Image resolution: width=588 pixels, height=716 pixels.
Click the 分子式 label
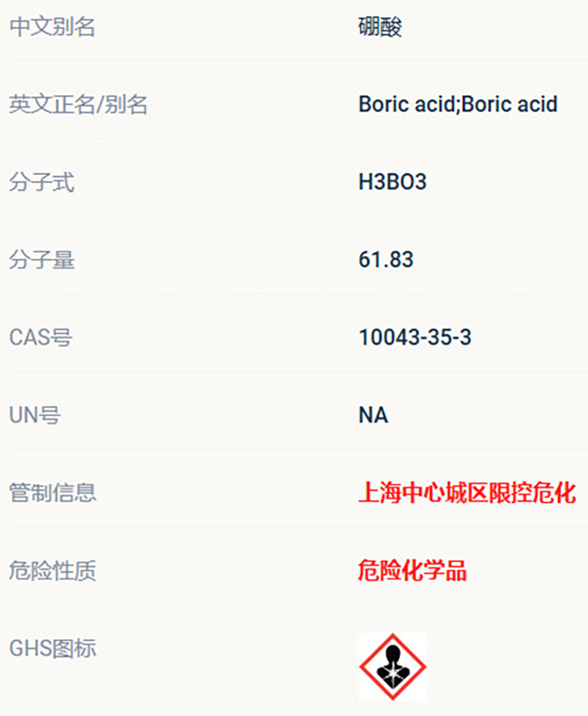[42, 182]
